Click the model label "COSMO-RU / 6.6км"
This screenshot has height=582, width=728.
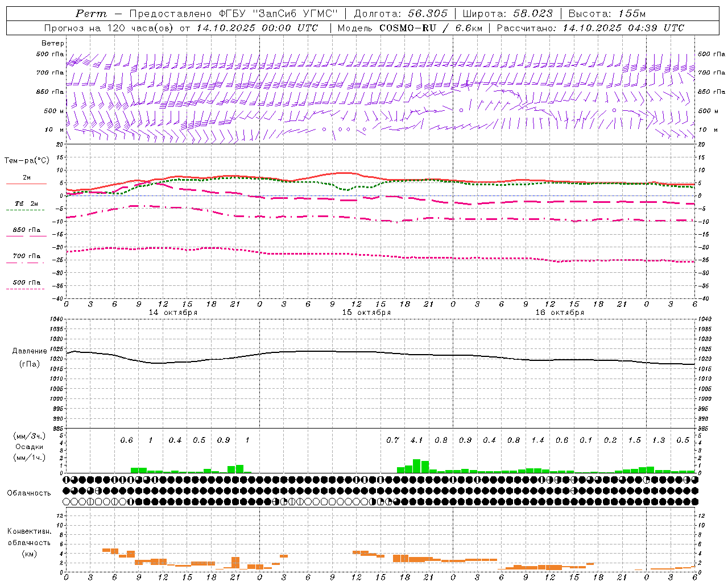click(x=431, y=28)
